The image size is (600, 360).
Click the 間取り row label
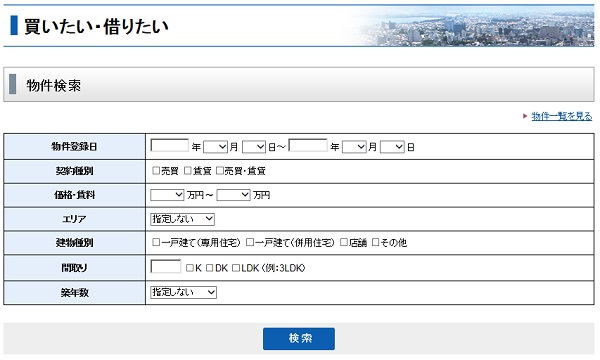[74, 268]
